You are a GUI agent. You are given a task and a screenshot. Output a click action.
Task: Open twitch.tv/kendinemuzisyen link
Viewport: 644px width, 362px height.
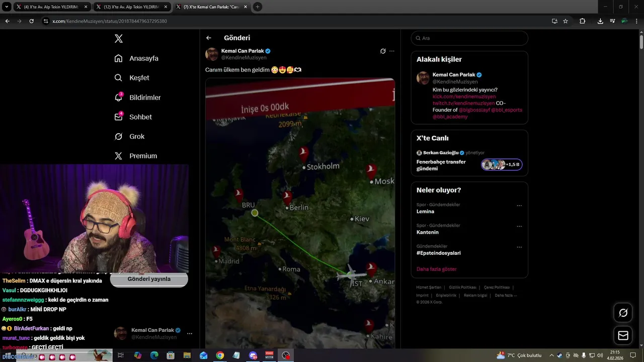[x=463, y=103]
